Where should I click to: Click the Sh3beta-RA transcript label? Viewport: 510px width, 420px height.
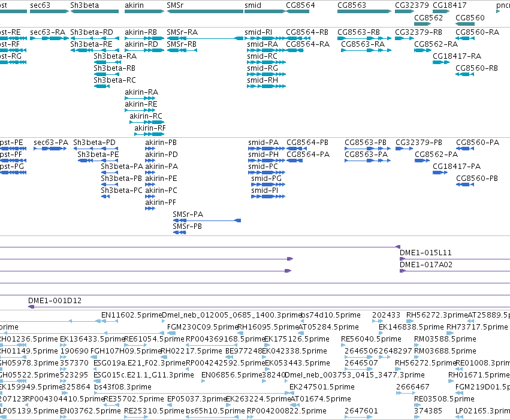click(x=115, y=56)
